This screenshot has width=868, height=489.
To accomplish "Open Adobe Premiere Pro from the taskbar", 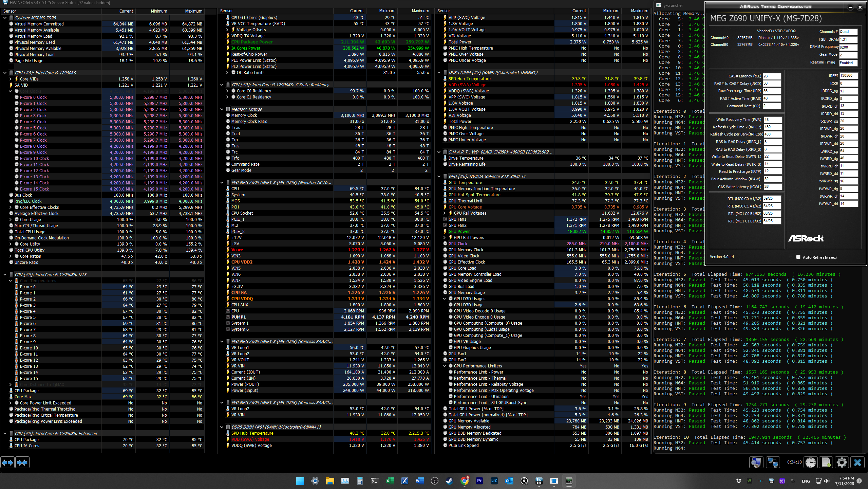I will pos(479,481).
